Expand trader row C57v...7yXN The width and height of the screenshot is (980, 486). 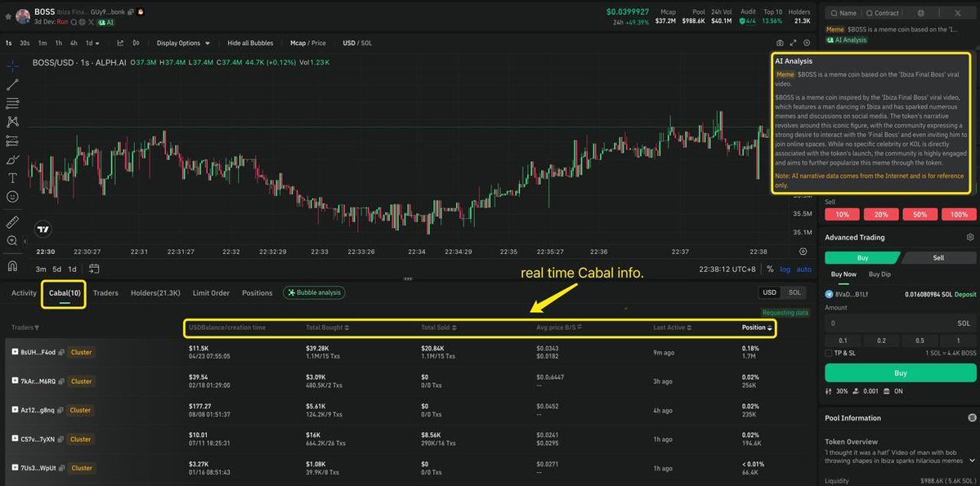pyautogui.click(x=15, y=439)
